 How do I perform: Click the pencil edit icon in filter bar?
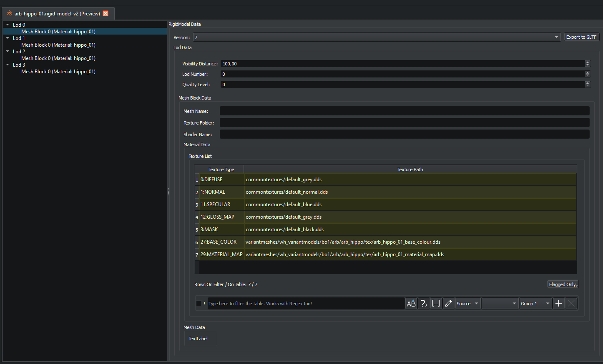point(448,303)
